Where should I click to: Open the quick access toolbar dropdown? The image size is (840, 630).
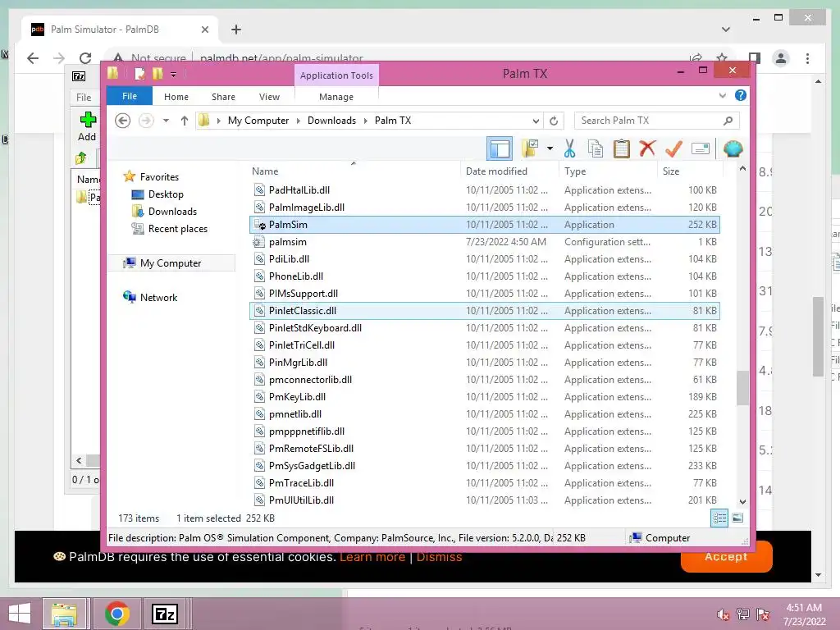coord(173,75)
